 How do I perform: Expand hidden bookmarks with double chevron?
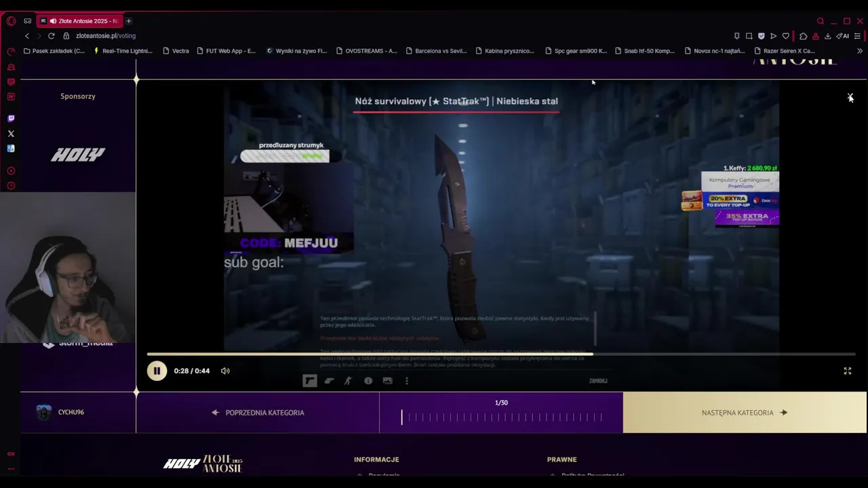click(x=860, y=51)
